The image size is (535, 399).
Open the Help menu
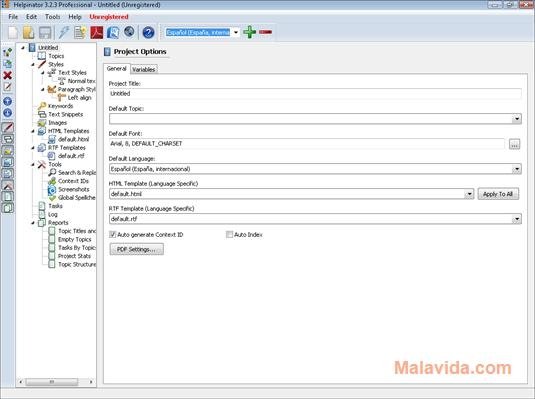click(75, 17)
